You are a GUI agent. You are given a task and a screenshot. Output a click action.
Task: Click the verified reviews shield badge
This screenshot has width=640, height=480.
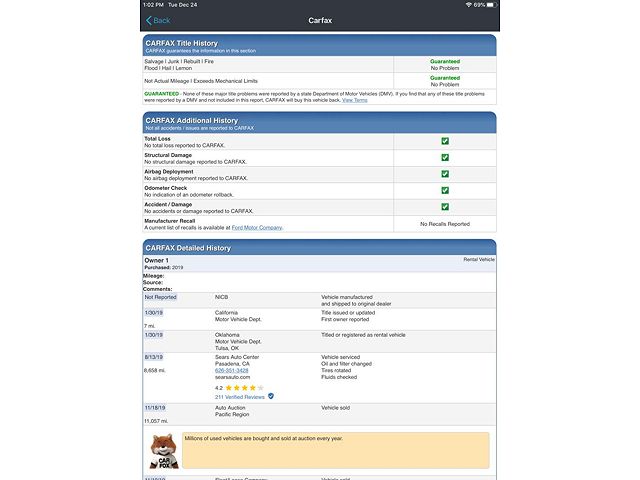[271, 397]
